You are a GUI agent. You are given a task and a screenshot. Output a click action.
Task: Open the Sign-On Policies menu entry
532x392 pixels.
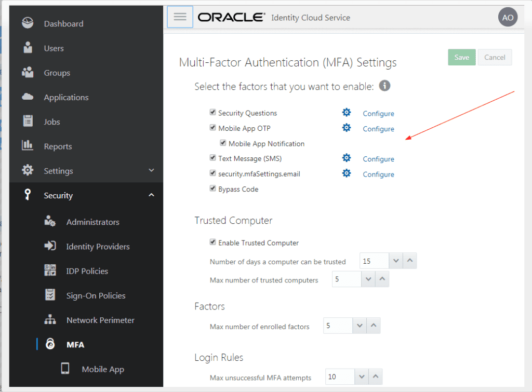96,295
